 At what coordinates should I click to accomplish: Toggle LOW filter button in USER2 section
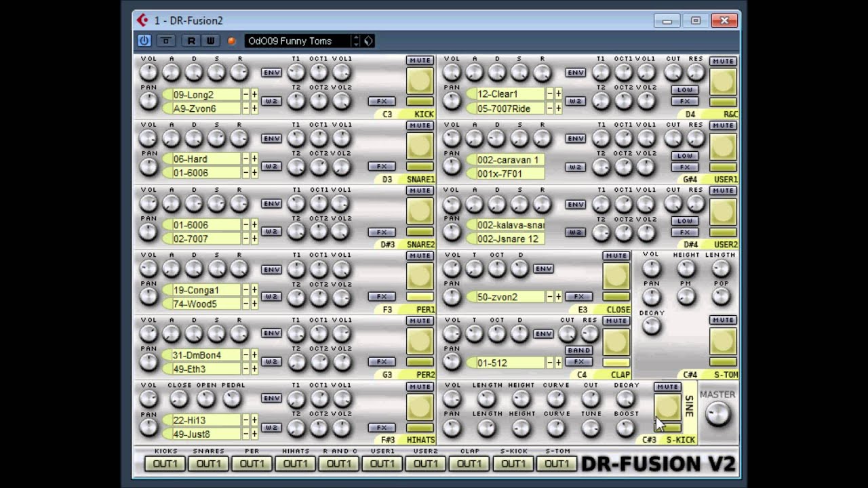tap(685, 221)
